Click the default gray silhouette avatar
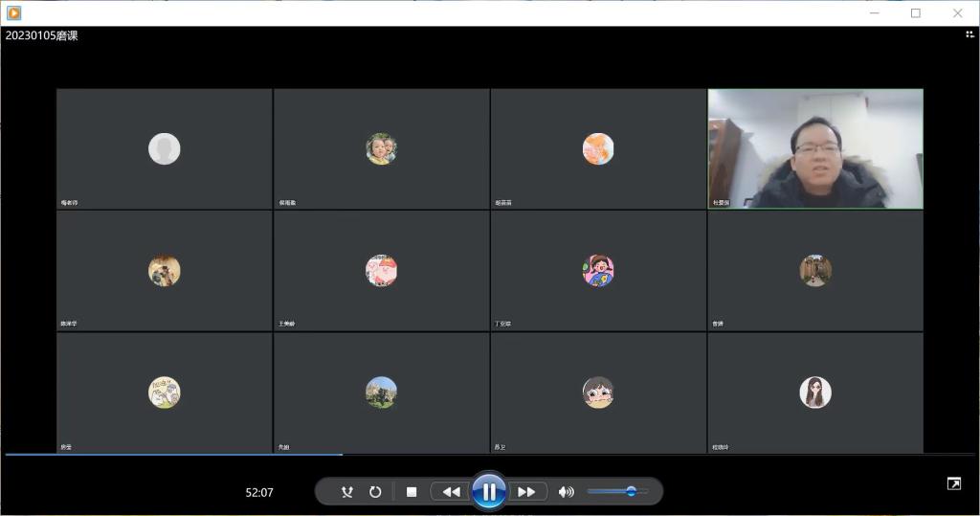Image resolution: width=980 pixels, height=516 pixels. coord(165,148)
